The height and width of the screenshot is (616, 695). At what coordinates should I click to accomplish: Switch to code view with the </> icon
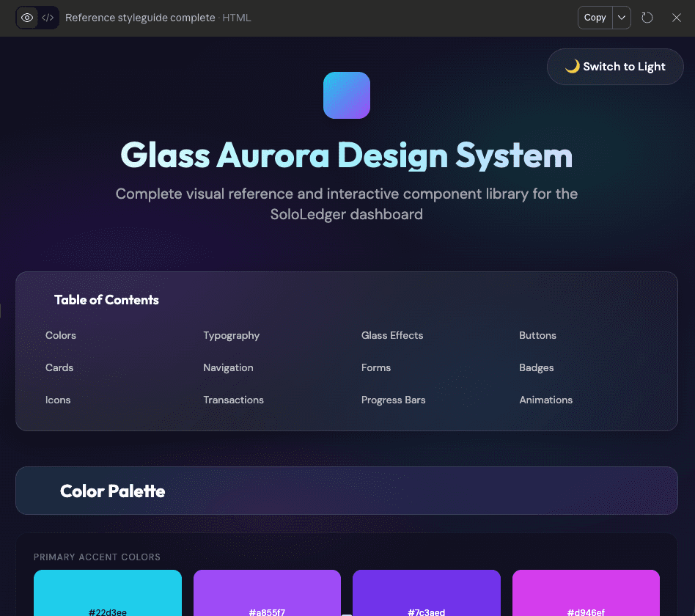click(48, 17)
